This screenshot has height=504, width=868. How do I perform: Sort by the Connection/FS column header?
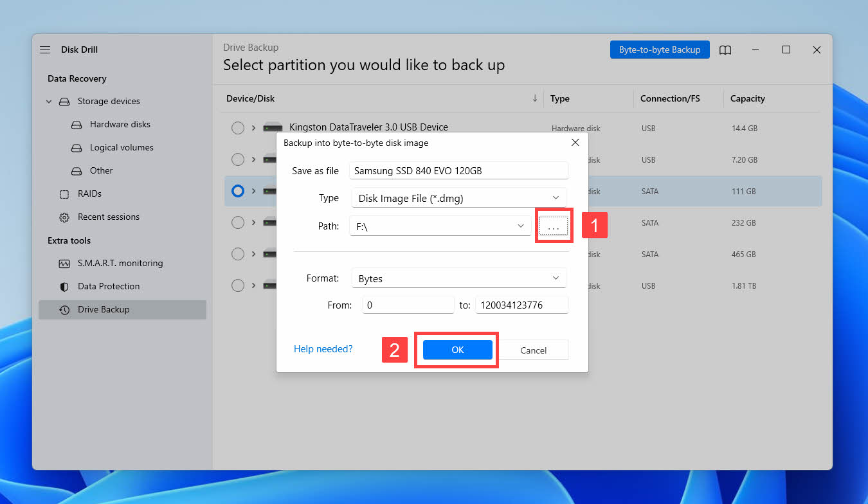tap(670, 98)
